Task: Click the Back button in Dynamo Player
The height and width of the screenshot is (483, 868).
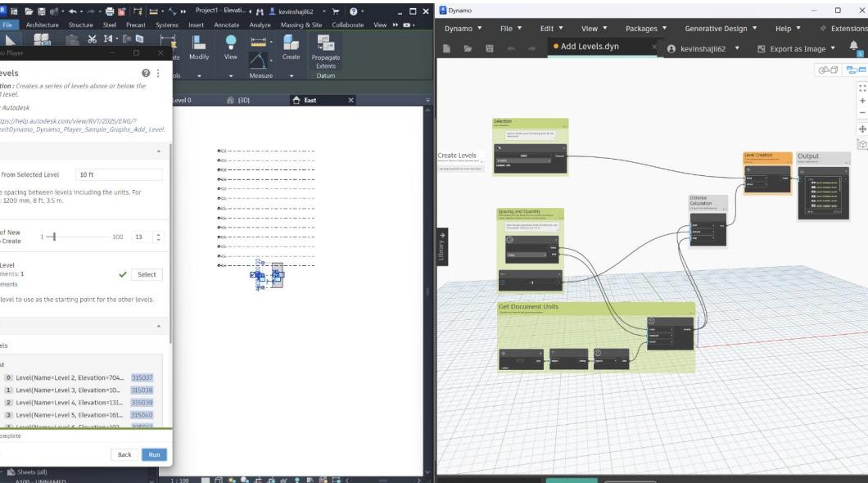Action: (124, 455)
